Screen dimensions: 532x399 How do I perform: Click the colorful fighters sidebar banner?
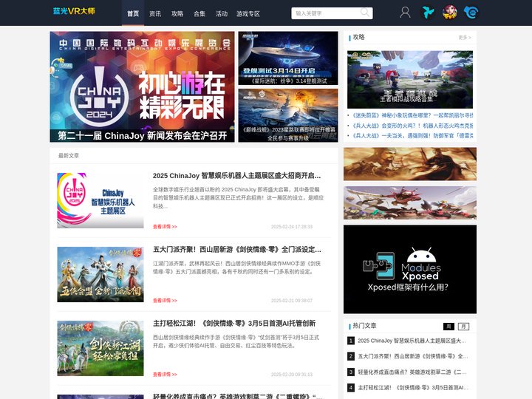pos(410,202)
